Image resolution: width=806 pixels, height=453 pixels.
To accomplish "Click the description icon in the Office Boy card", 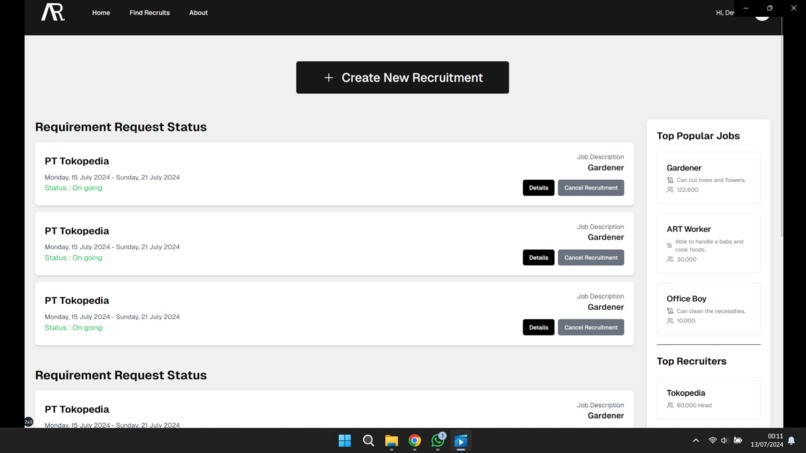I will tap(670, 311).
